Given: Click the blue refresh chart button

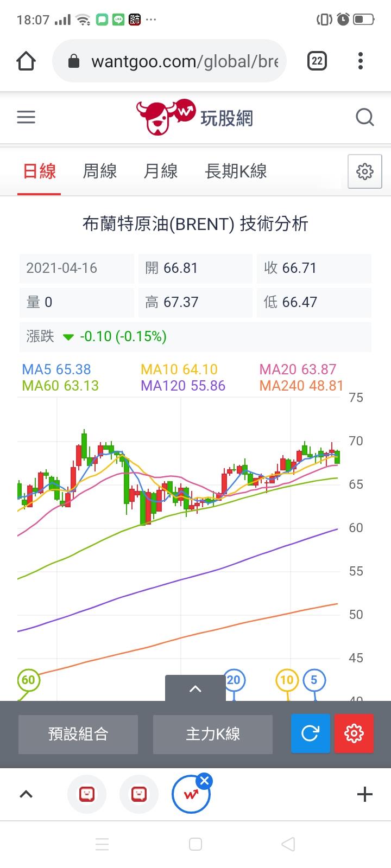Looking at the screenshot, I should [x=310, y=733].
